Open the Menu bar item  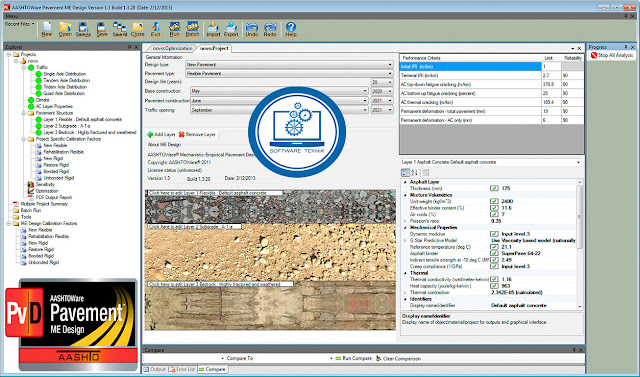(x=11, y=16)
